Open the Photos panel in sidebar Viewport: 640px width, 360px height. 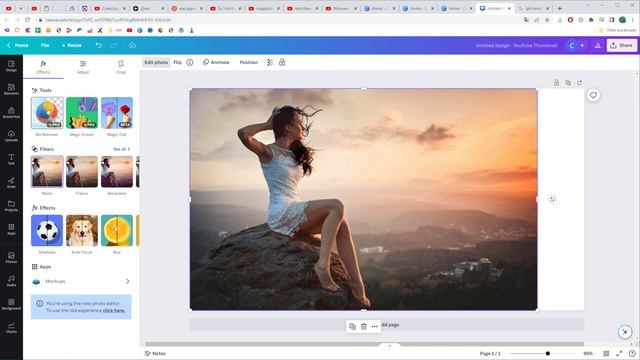pos(11,257)
